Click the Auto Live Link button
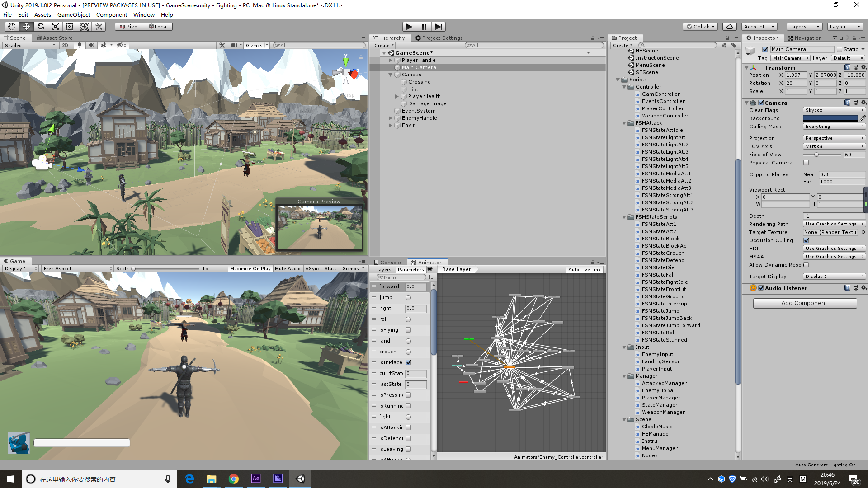Image resolution: width=868 pixels, height=488 pixels. tap(585, 270)
